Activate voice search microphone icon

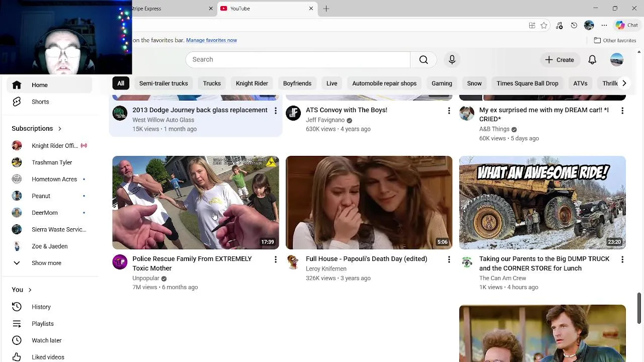tap(452, 59)
